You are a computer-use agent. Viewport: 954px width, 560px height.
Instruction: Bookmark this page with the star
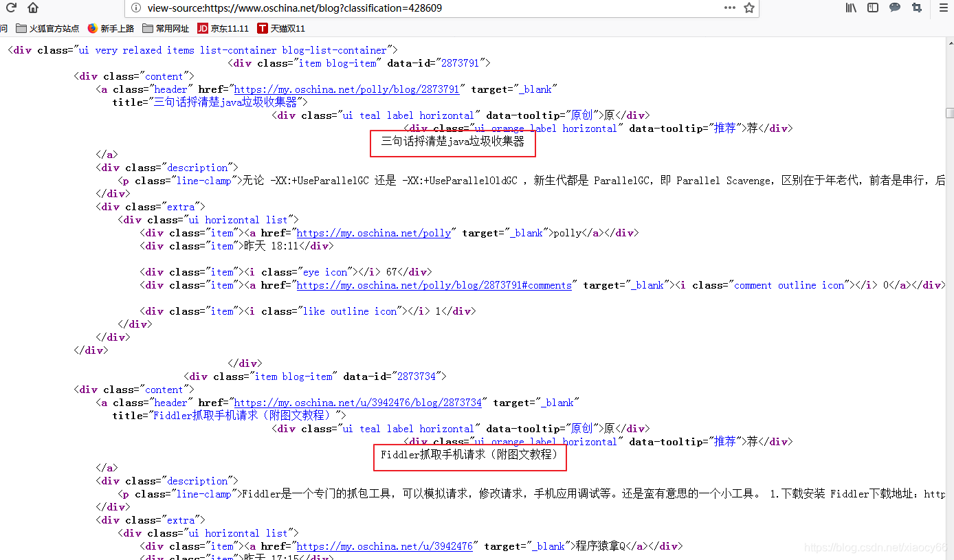point(749,8)
